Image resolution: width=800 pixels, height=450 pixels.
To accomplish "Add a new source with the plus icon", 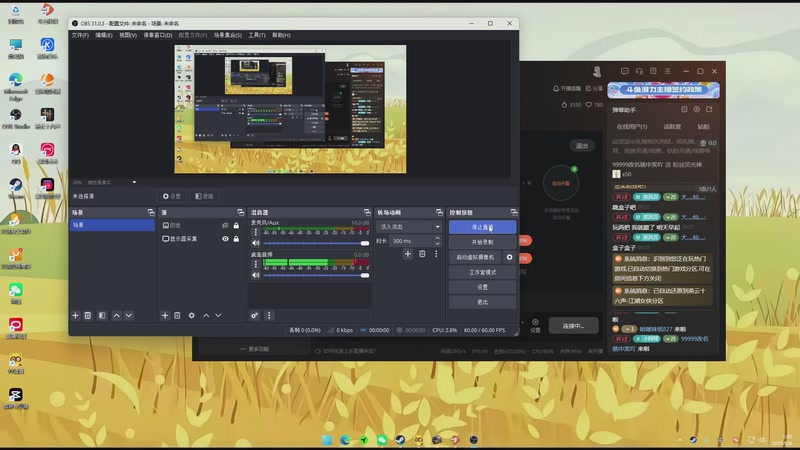I will click(165, 316).
